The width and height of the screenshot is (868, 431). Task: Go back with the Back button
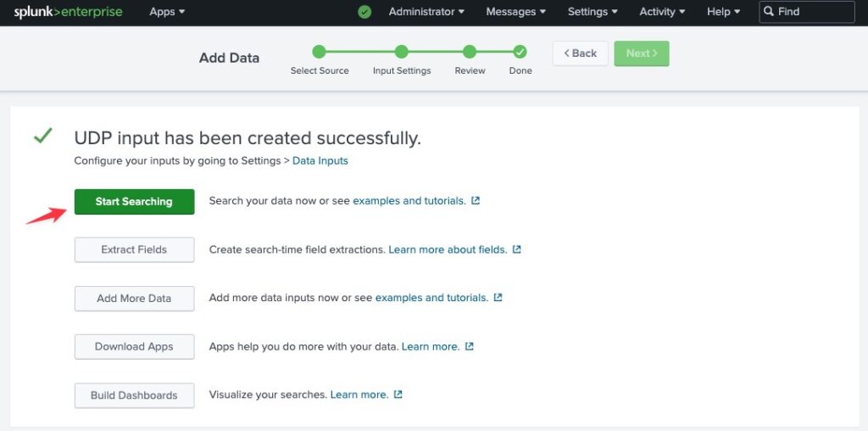point(580,53)
